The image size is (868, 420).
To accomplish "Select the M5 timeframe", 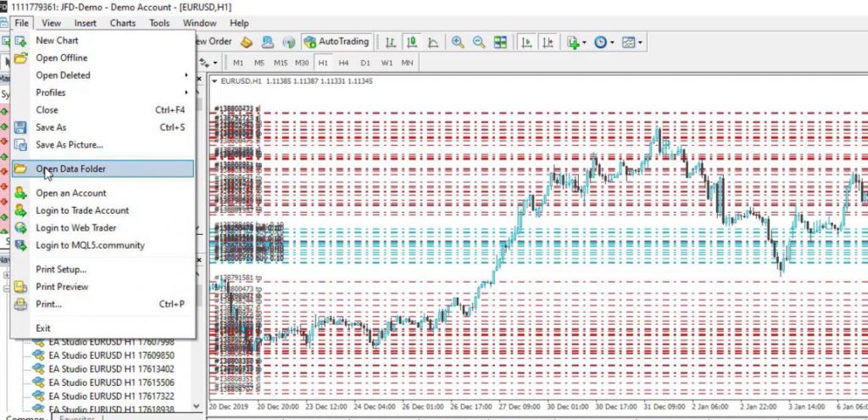I will [x=259, y=63].
